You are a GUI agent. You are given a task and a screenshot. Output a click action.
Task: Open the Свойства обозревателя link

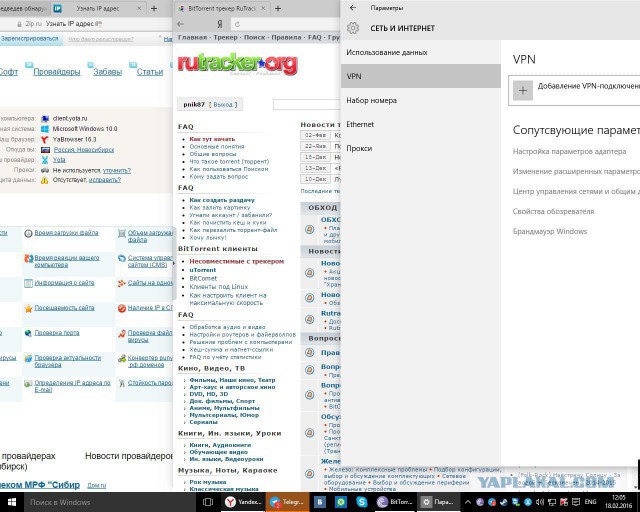tap(553, 211)
